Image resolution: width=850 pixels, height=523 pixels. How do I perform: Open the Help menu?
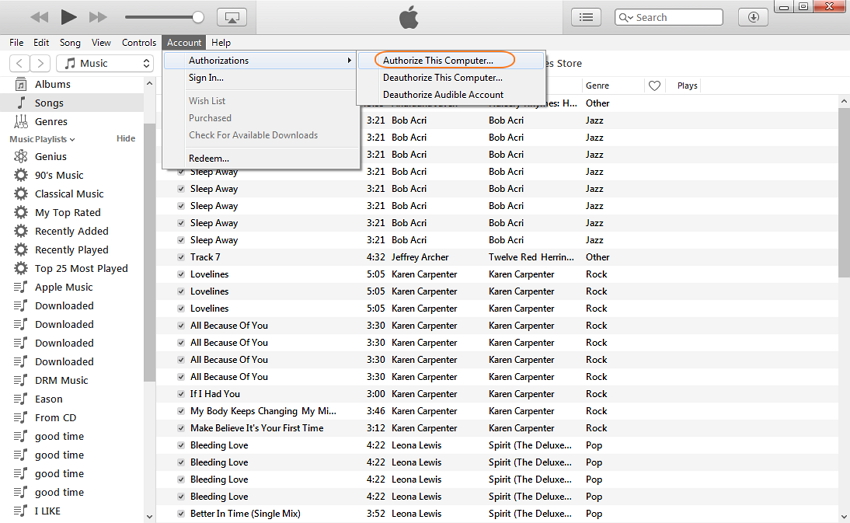221,43
